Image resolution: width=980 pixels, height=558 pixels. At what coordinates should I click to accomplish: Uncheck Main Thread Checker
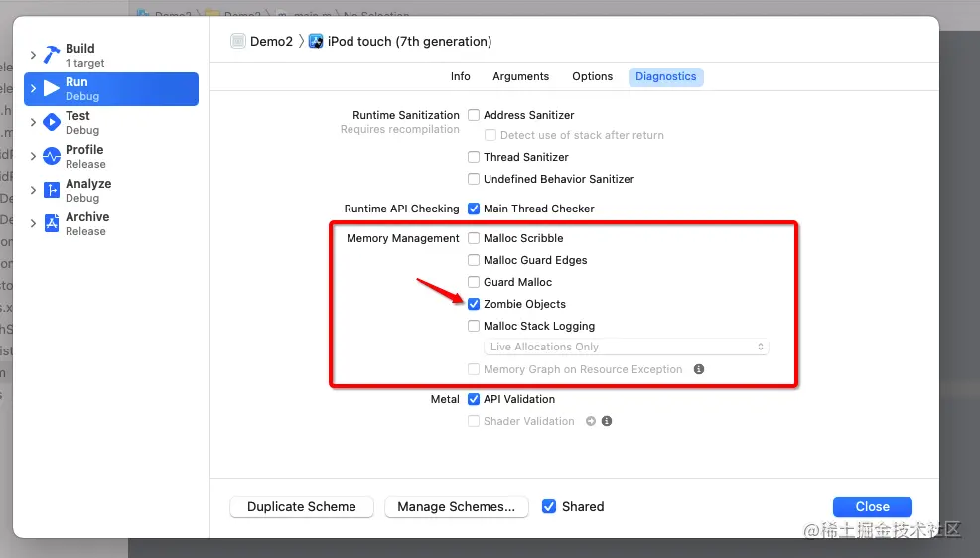point(474,209)
